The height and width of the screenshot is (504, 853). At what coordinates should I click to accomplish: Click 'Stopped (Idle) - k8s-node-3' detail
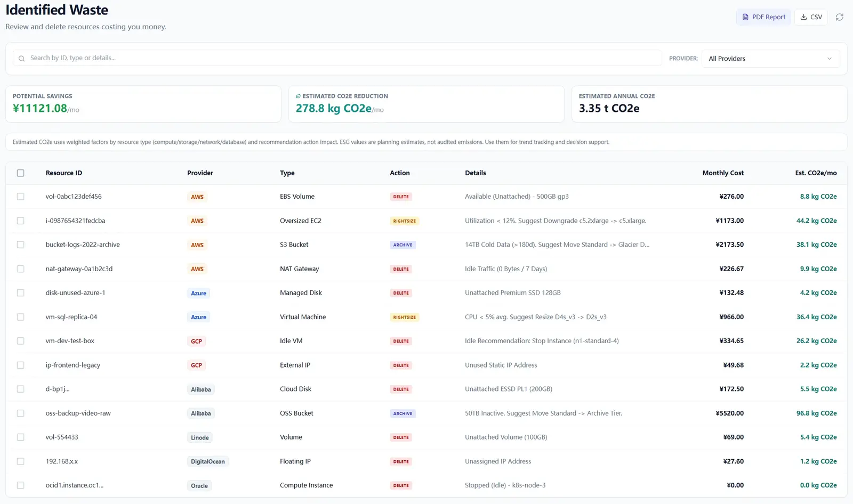pos(505,485)
